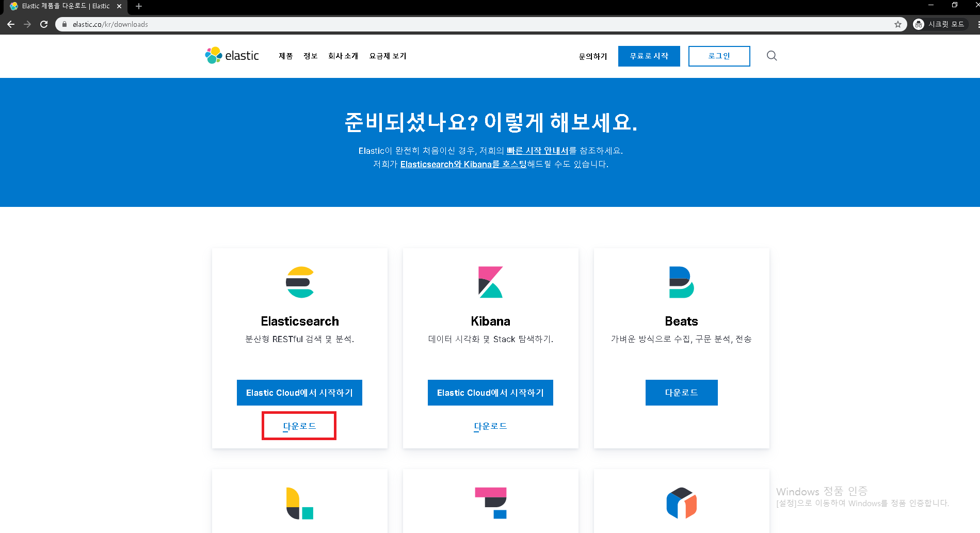Click the 문의하기 link

[593, 56]
